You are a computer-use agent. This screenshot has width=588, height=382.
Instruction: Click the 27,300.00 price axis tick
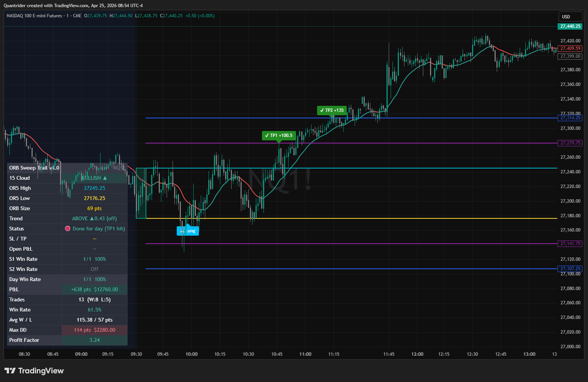click(570, 128)
